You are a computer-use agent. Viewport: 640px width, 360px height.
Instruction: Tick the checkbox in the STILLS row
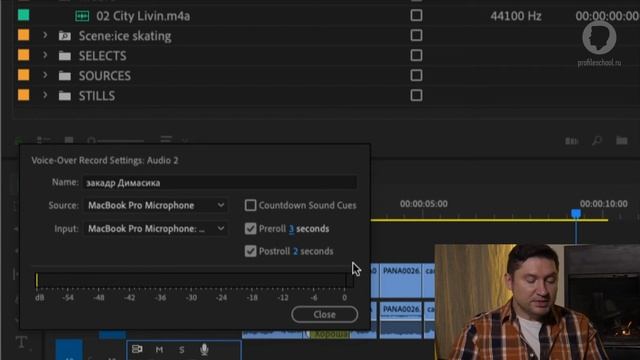pyautogui.click(x=416, y=95)
